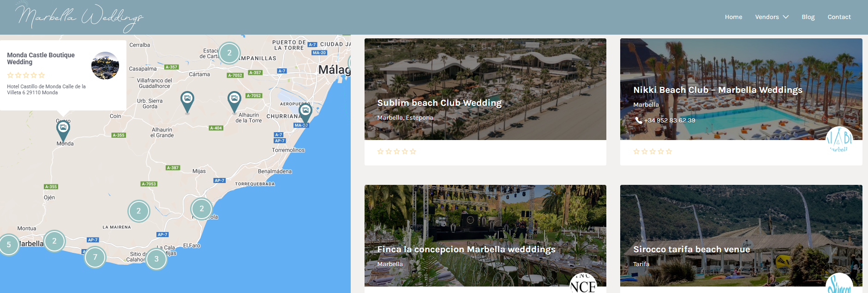Image resolution: width=868 pixels, height=293 pixels.
Task: Open the cluster marker 2 near Fuengirola coast
Action: tap(202, 208)
